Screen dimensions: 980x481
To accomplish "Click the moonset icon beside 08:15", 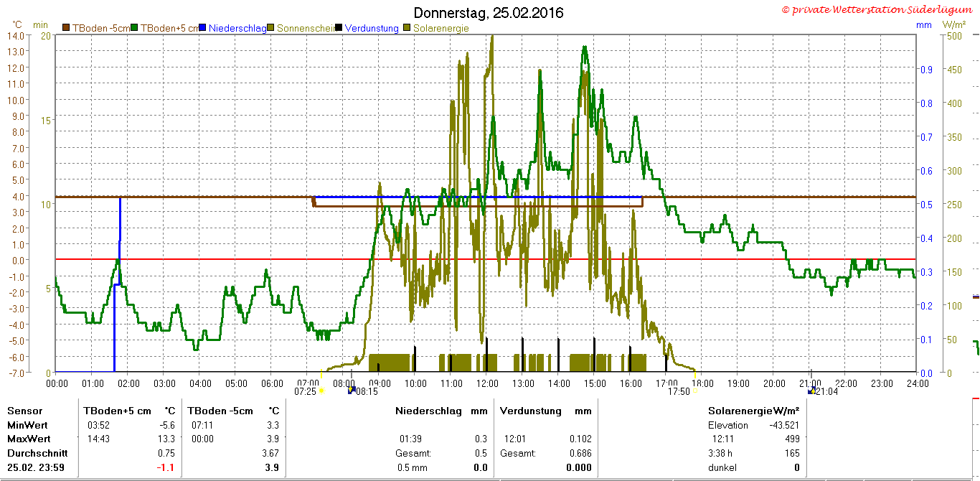I will [x=352, y=391].
